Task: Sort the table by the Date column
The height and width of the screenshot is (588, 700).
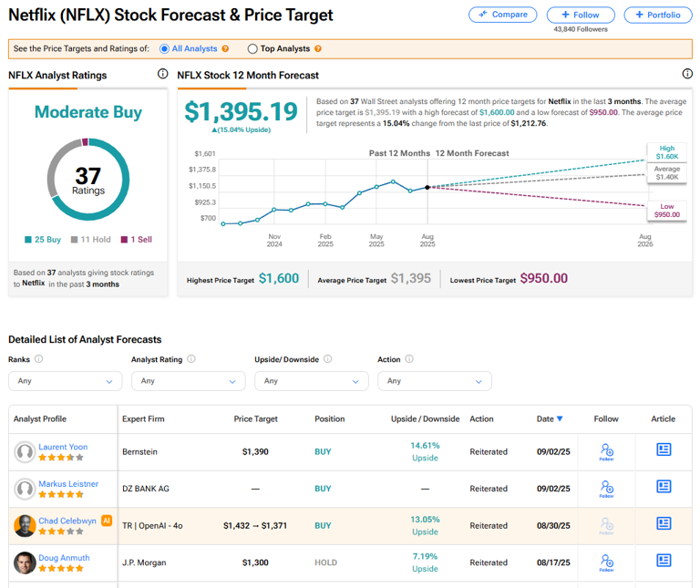Action: pyautogui.click(x=550, y=418)
